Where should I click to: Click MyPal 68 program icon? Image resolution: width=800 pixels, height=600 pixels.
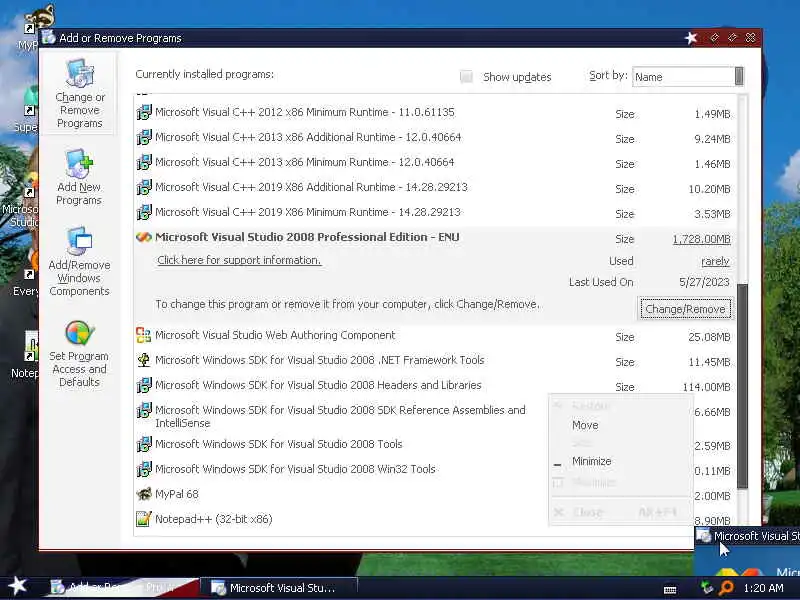point(144,494)
